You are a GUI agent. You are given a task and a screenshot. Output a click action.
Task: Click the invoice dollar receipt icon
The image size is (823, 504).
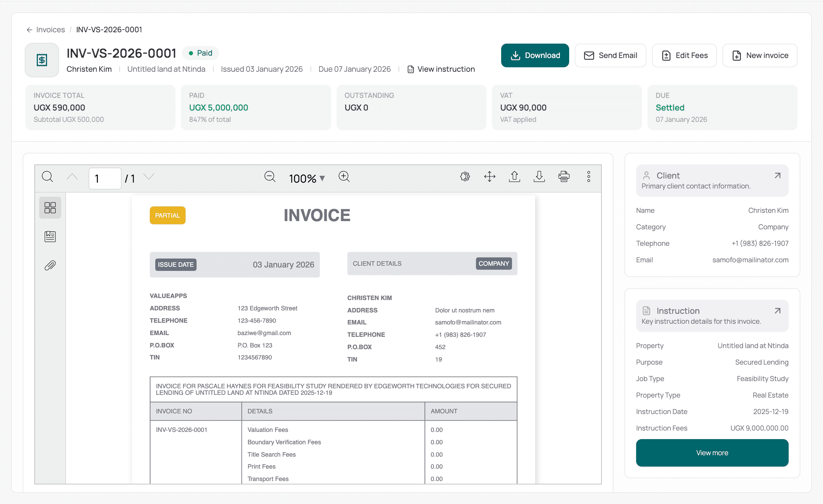(x=42, y=60)
